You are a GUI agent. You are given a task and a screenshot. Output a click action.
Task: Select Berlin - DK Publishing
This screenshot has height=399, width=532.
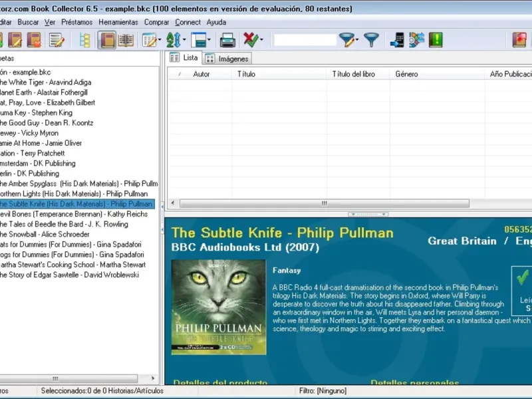click(x=29, y=174)
